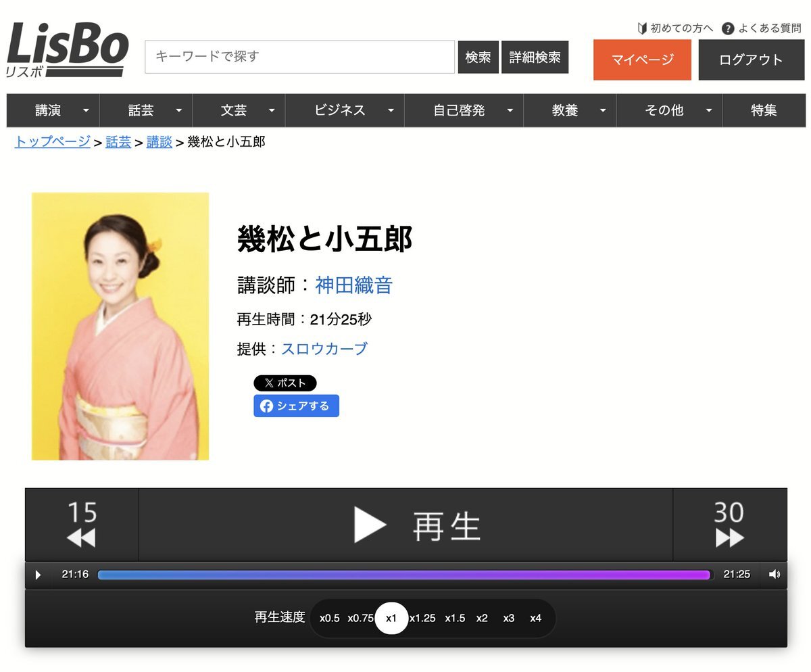The height and width of the screenshot is (672, 811).
Task: Select x1 playback speed
Action: 391,618
